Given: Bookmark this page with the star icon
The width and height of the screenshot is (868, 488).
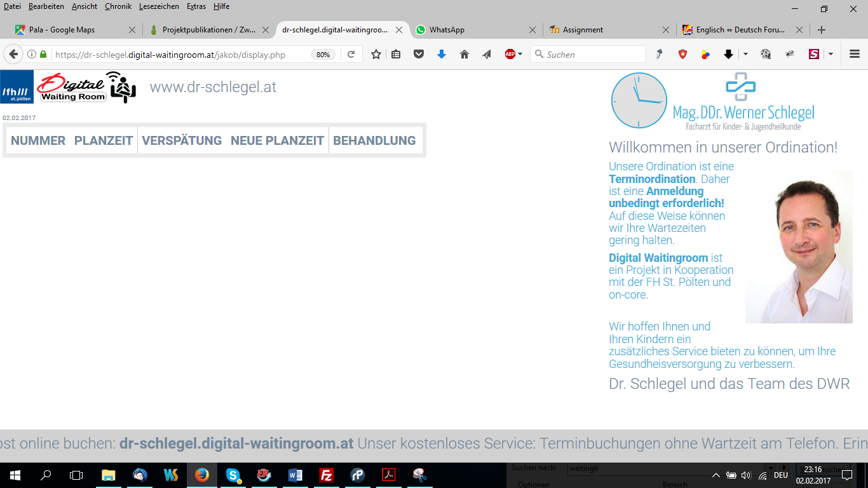Looking at the screenshot, I should click(x=376, y=55).
